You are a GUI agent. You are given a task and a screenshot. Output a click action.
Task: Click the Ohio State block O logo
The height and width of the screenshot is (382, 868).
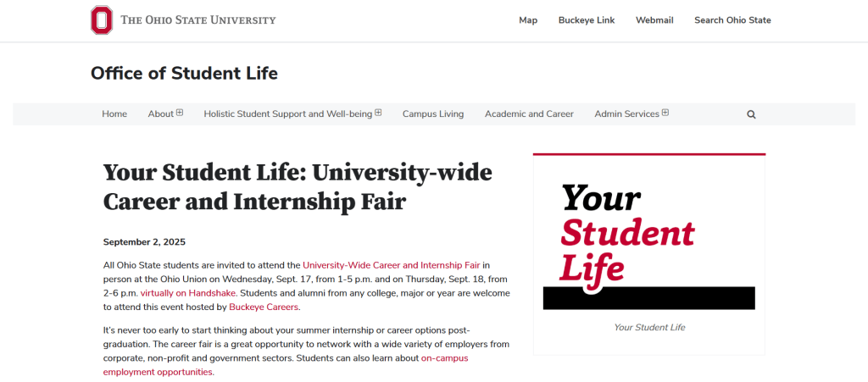(x=102, y=20)
